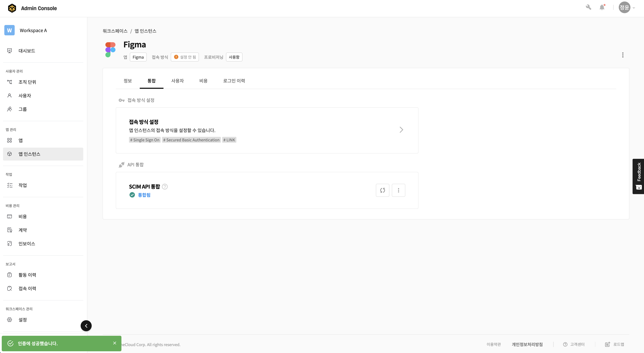This screenshot has width=644, height=353.
Task: Open 인보이스 sidebar item
Action: [x=43, y=244]
